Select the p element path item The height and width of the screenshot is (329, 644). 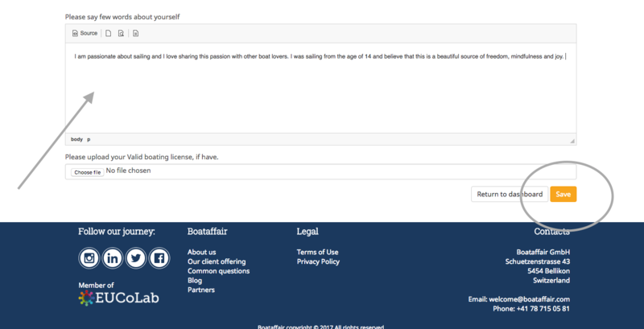(x=89, y=139)
